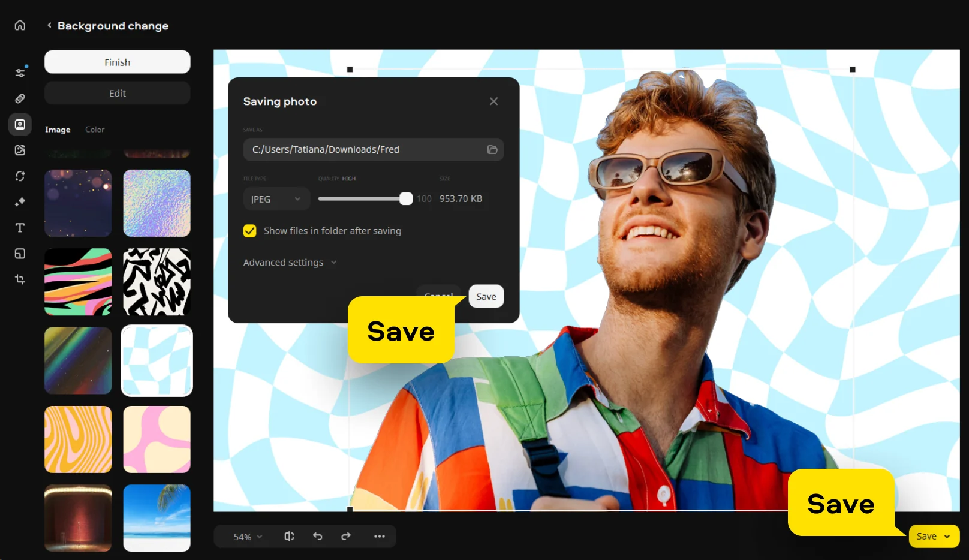This screenshot has width=969, height=560.
Task: Open the Frames tool in sidebar
Action: click(20, 254)
